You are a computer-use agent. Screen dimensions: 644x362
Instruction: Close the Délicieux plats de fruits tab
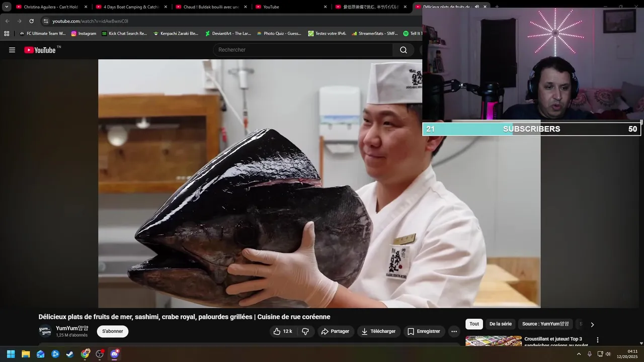[x=485, y=7]
